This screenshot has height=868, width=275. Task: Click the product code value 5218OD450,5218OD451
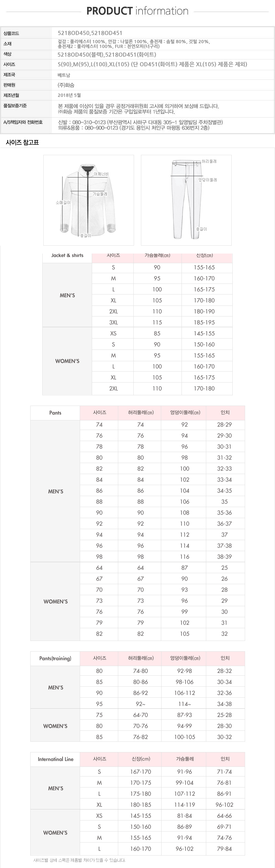tap(90, 33)
